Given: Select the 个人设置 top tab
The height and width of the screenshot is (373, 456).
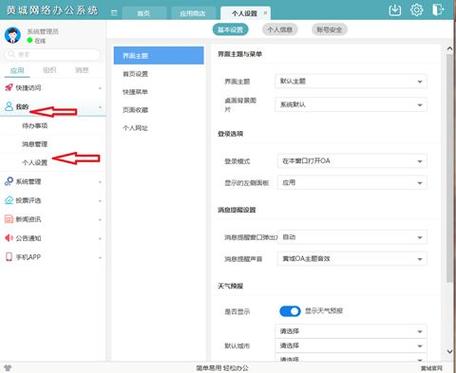Looking at the screenshot, I should (x=245, y=13).
